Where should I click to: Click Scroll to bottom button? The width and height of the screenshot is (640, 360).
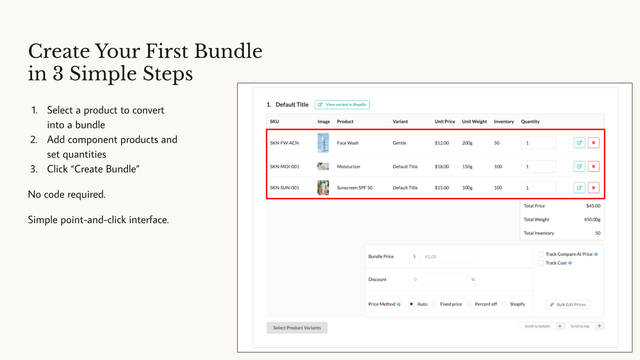coord(538,326)
